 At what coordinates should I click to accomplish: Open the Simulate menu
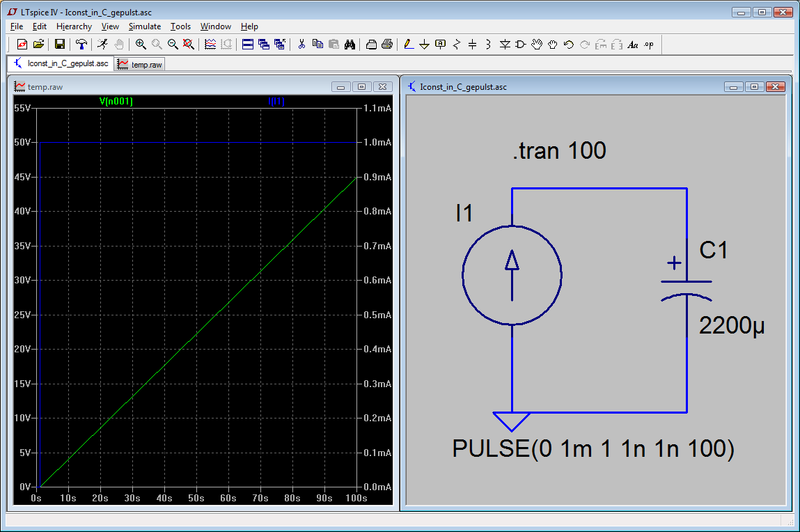point(144,26)
